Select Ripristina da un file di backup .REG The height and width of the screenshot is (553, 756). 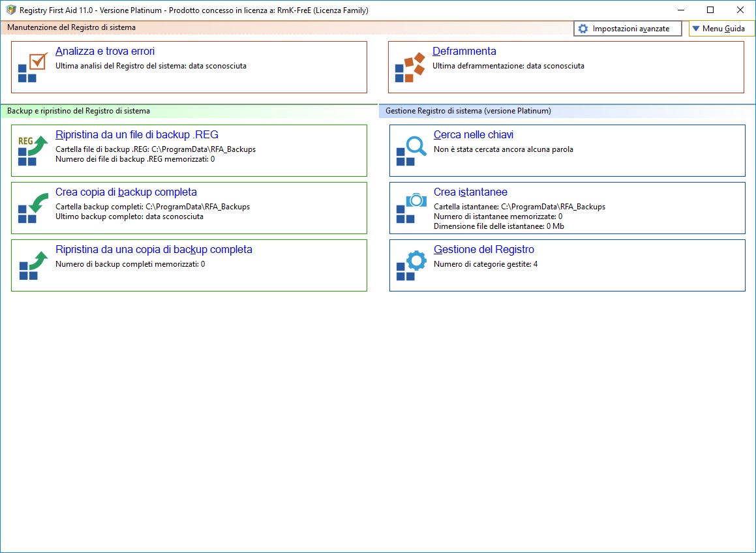click(136, 135)
